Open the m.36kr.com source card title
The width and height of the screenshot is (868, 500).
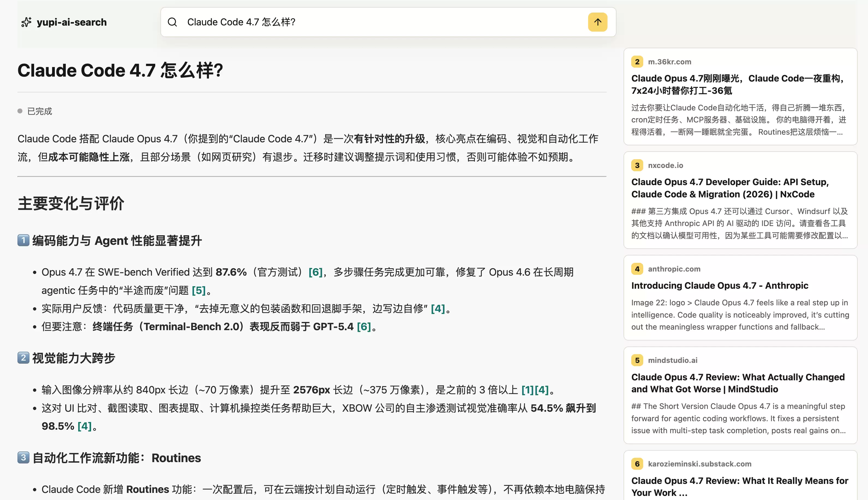tap(738, 85)
